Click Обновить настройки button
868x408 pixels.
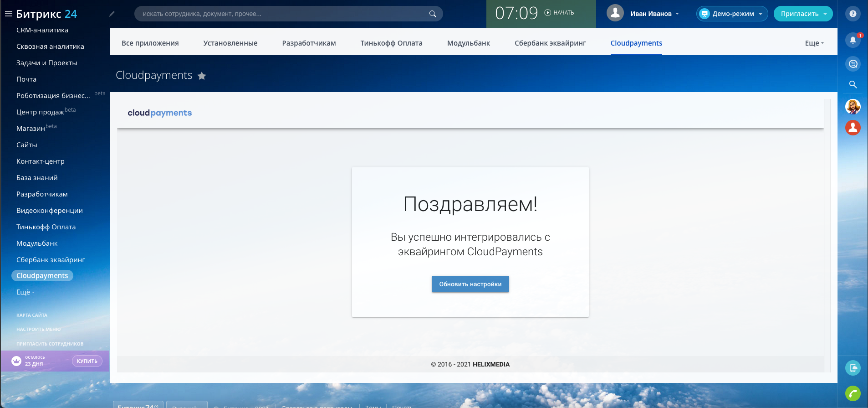pos(470,284)
